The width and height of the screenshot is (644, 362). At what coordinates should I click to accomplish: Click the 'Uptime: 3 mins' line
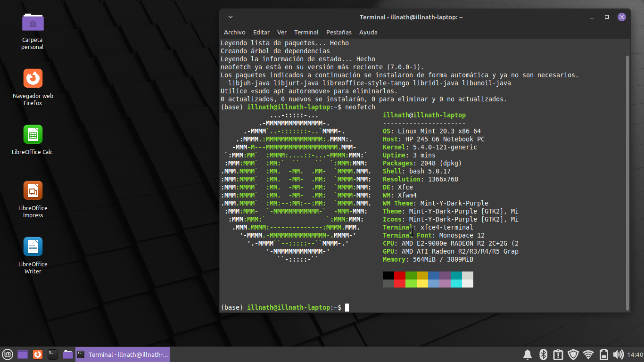point(409,155)
